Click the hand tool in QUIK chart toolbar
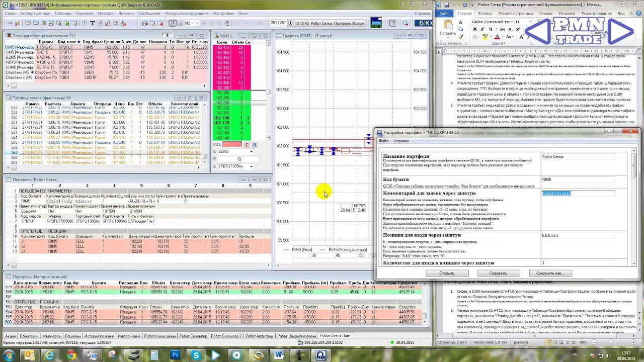 [227, 23]
